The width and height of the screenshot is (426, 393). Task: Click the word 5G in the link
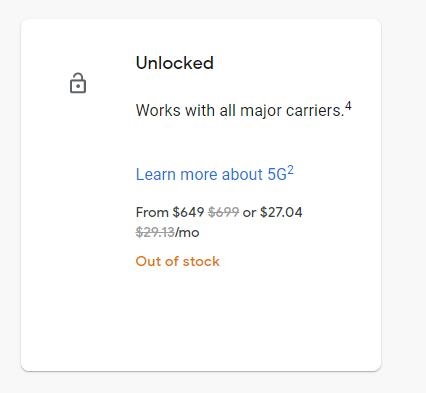pos(277,174)
